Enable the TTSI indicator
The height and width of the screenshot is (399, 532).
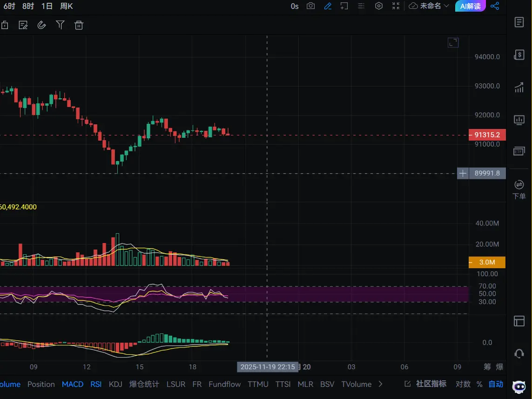coord(283,384)
